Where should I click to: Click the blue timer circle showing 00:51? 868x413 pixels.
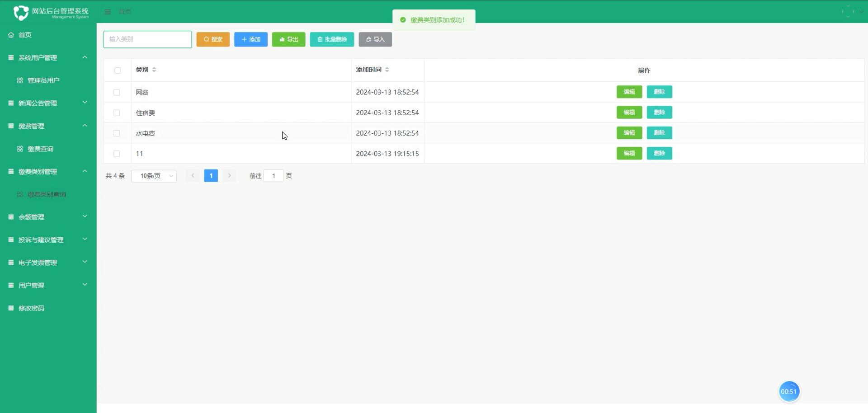[789, 391]
